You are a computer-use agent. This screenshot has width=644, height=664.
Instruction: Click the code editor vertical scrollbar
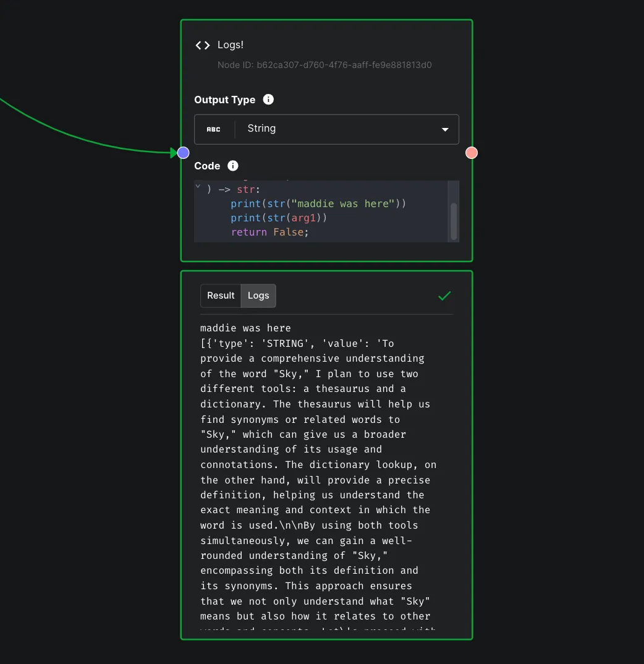pos(454,221)
